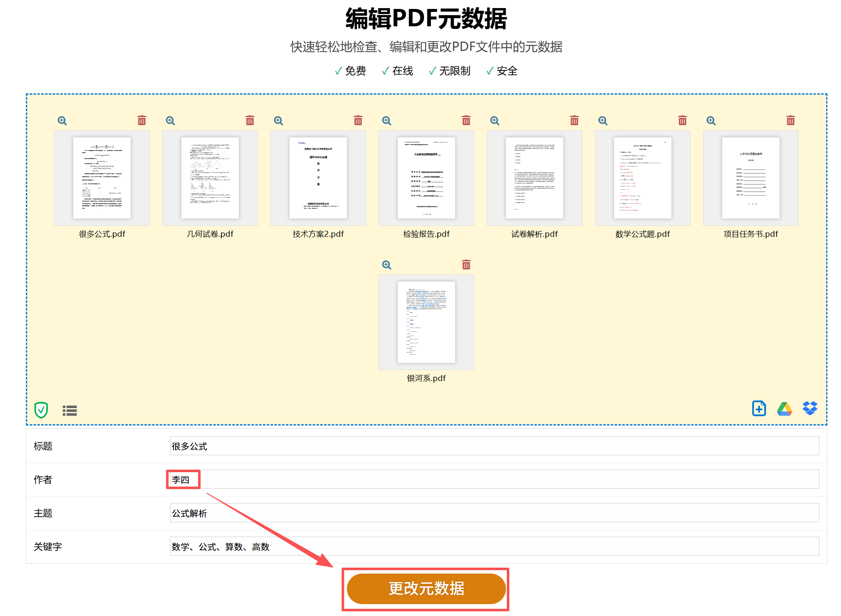Zoom preview of 银河系.pdf
841x616 pixels.
(387, 264)
